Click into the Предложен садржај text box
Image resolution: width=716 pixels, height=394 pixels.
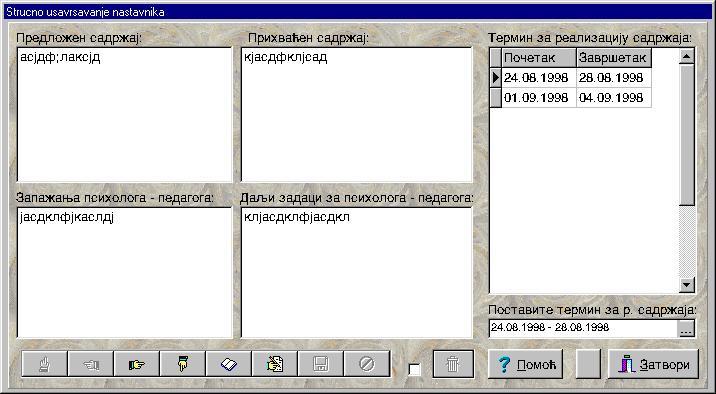125,115
